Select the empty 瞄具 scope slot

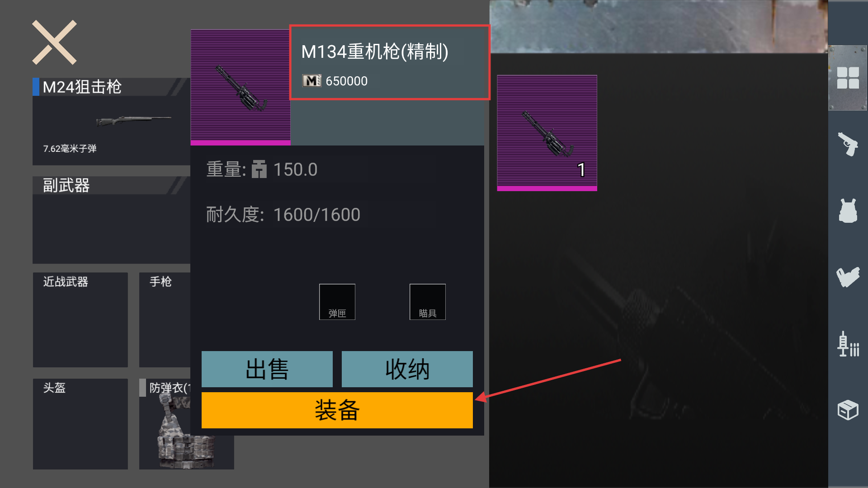coord(427,302)
